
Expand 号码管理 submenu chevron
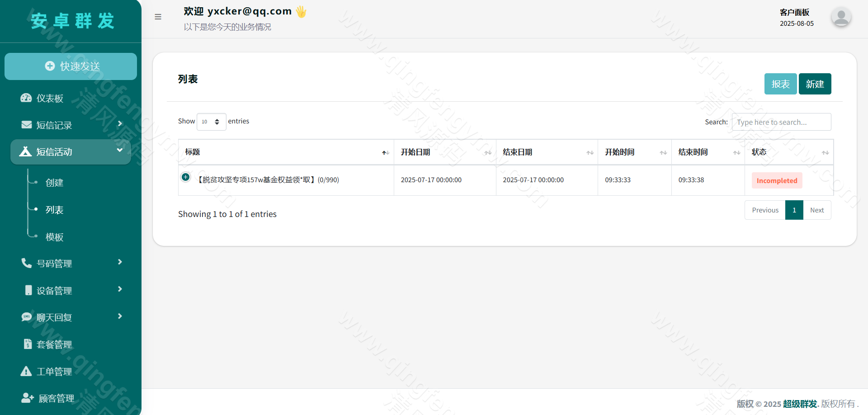[x=120, y=262]
